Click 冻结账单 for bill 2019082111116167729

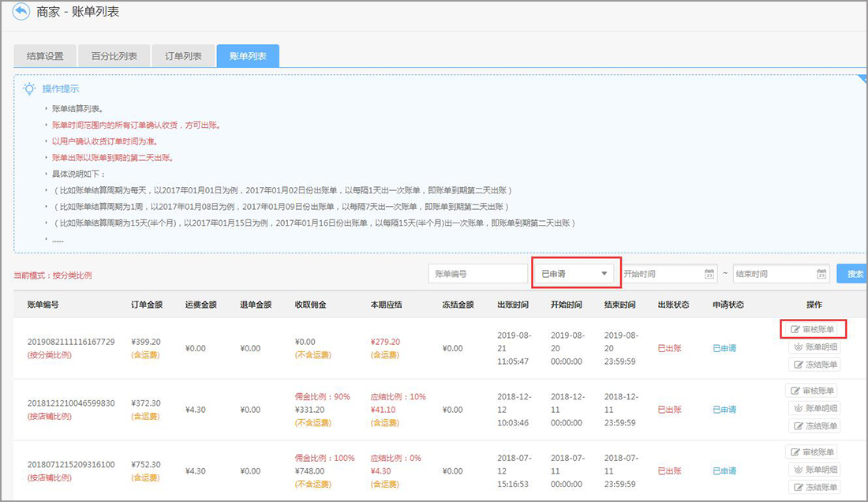click(813, 364)
